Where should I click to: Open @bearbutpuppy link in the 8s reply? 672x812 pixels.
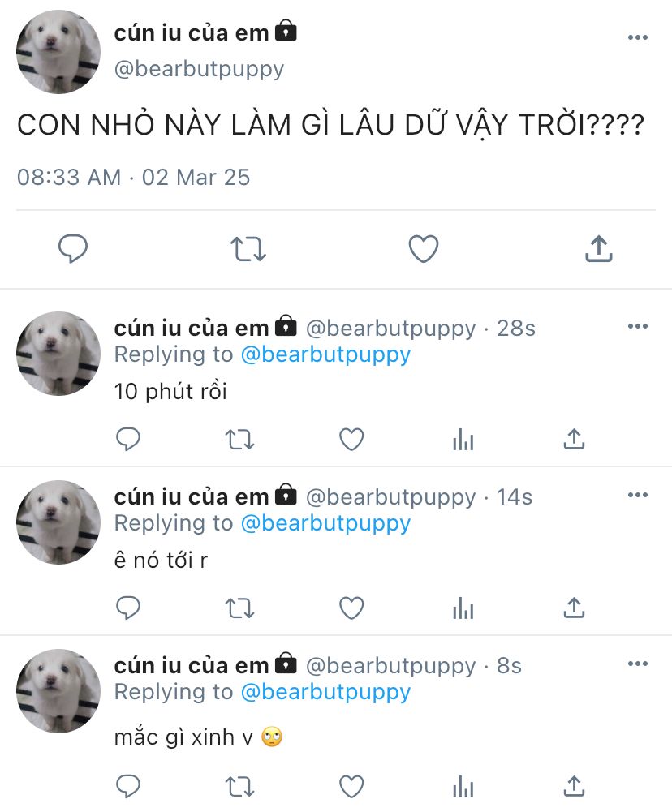326,693
